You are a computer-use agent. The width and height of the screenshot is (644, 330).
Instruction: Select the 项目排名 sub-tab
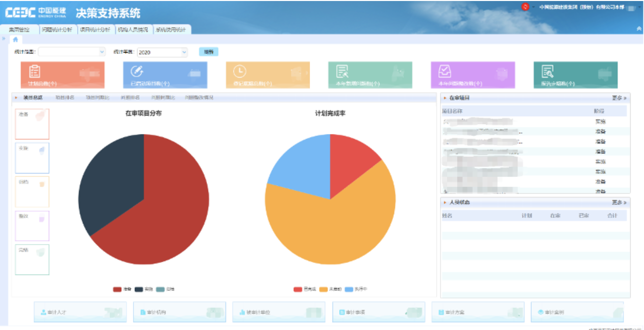click(64, 97)
